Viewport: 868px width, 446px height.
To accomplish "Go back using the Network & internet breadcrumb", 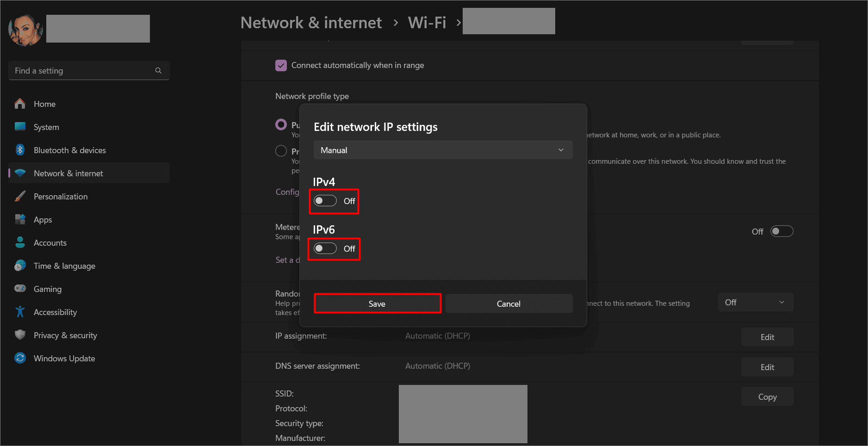I will (310, 22).
